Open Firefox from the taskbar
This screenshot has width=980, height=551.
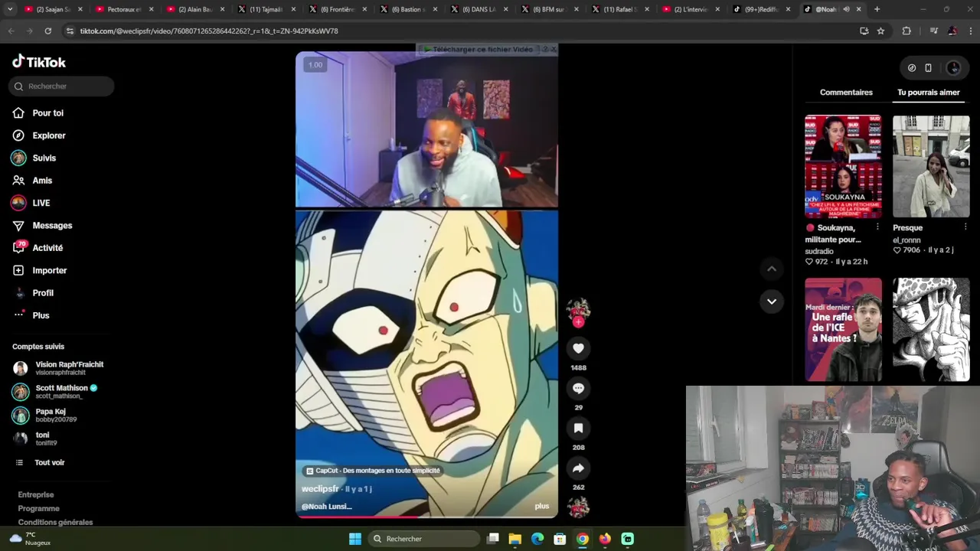605,539
